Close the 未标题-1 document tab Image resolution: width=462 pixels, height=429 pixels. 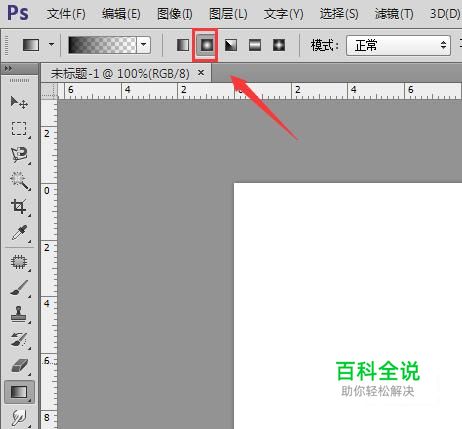point(201,72)
